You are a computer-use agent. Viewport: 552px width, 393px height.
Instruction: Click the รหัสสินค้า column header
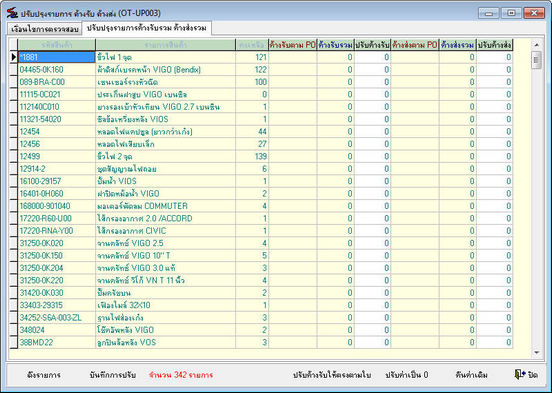coord(57,45)
